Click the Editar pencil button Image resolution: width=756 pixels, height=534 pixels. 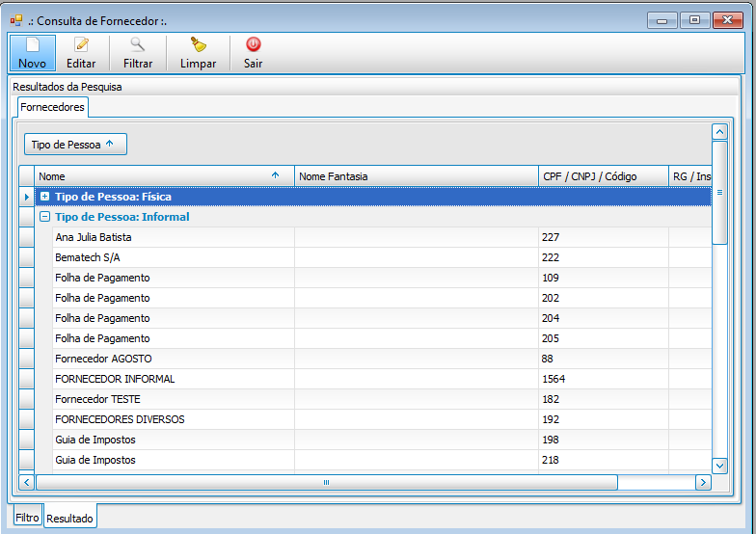81,53
